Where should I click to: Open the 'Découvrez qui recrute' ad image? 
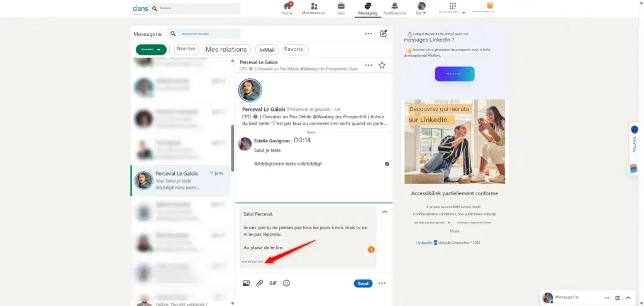tap(455, 142)
